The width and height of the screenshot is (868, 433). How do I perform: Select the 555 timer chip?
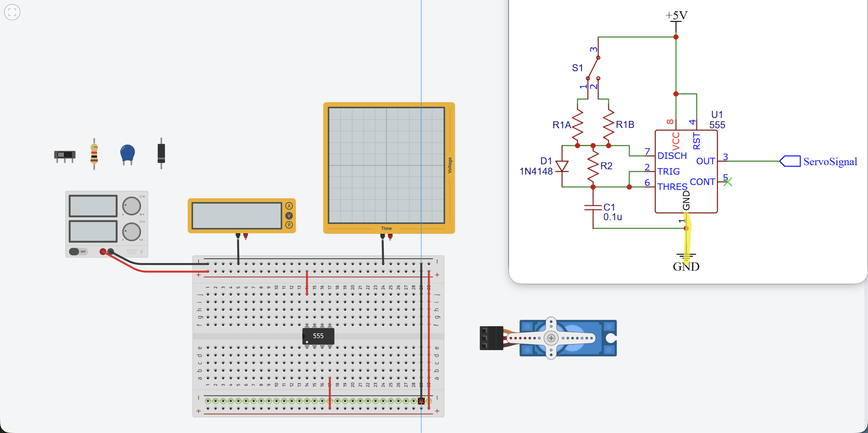pos(318,336)
